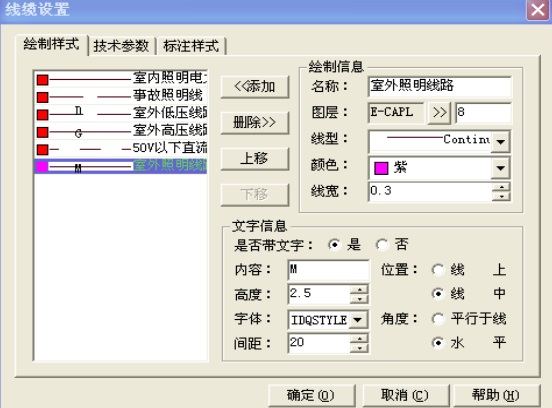Switch to the 标注样式 tab
The width and height of the screenshot is (552, 408).
[191, 46]
